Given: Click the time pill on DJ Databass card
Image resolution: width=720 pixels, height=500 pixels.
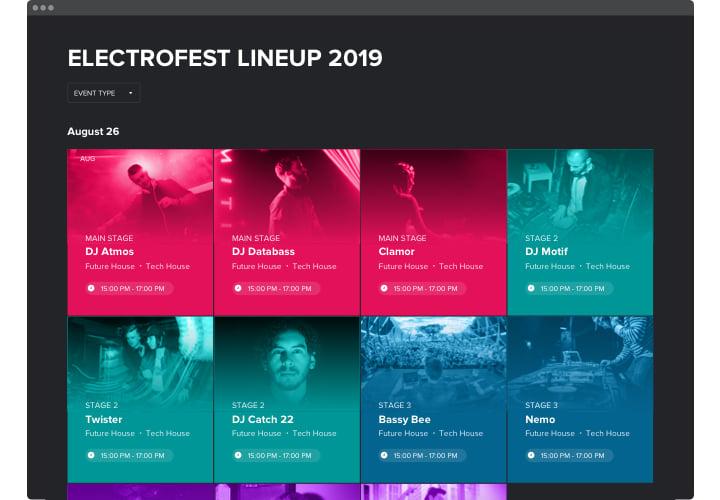Looking at the screenshot, I should point(275,288).
